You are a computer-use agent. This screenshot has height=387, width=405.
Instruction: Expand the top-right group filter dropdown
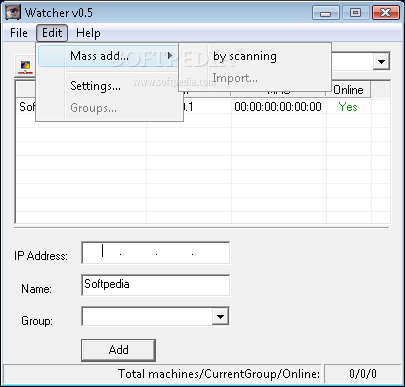[x=381, y=61]
